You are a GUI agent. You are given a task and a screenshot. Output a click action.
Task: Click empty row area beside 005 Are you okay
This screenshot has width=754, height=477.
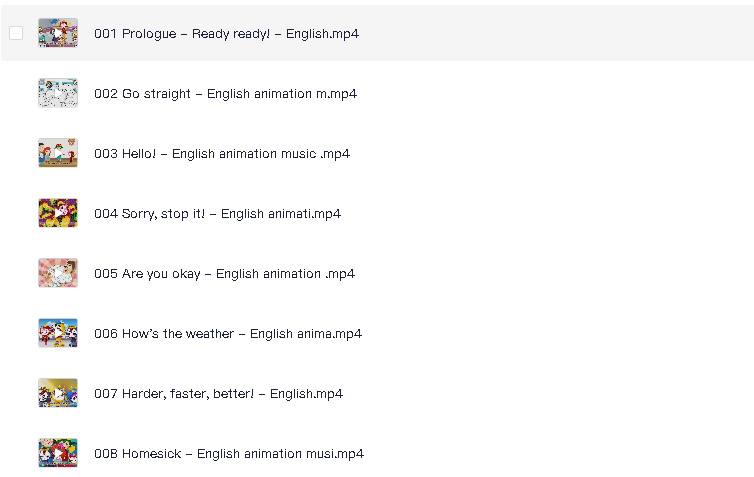tap(553, 273)
